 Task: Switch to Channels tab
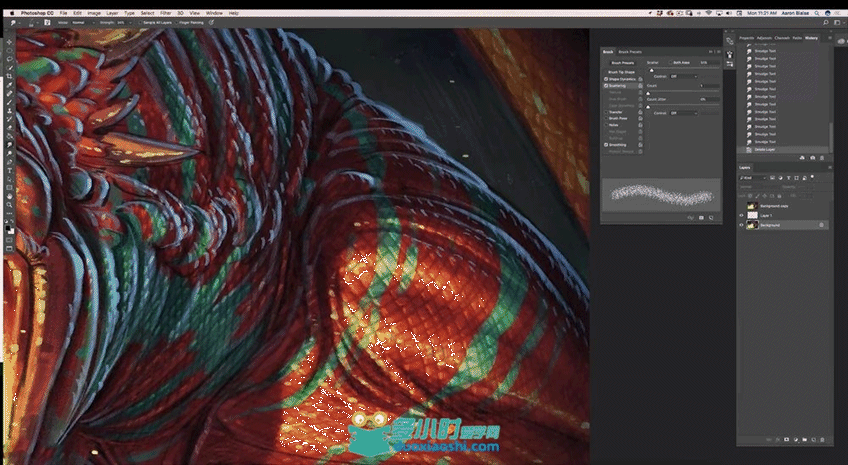coord(782,38)
